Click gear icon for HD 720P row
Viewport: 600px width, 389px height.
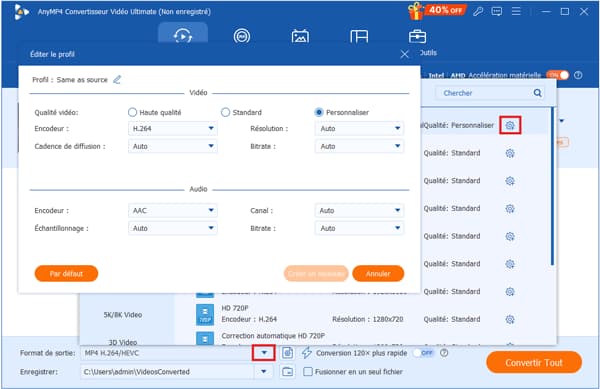click(510, 319)
